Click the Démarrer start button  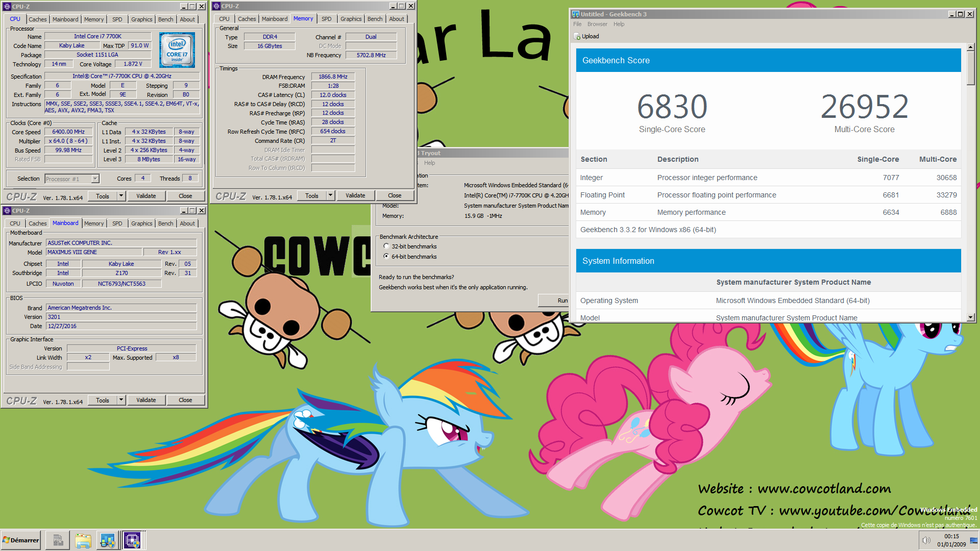point(21,540)
